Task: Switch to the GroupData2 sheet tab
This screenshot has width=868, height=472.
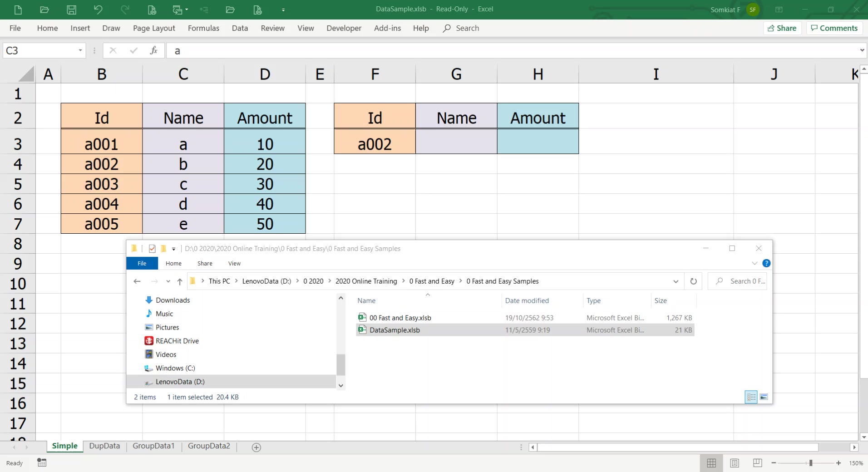Action: click(209, 446)
